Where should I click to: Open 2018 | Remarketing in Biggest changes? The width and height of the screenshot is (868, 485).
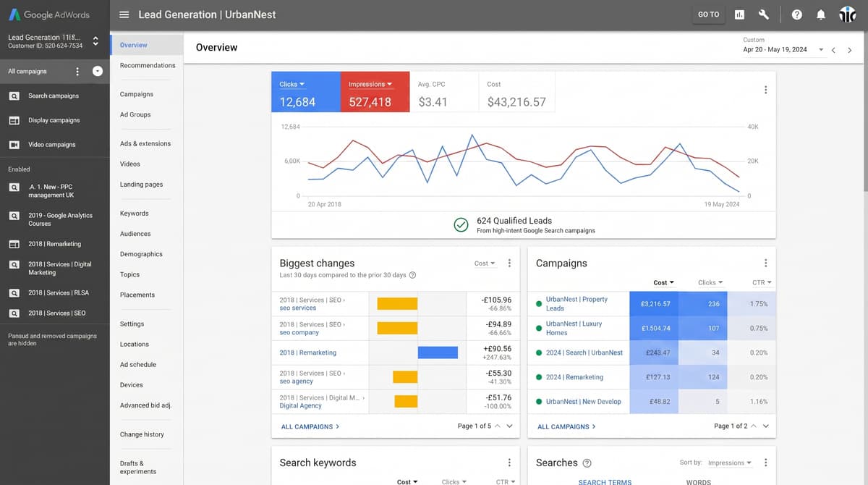(x=307, y=353)
